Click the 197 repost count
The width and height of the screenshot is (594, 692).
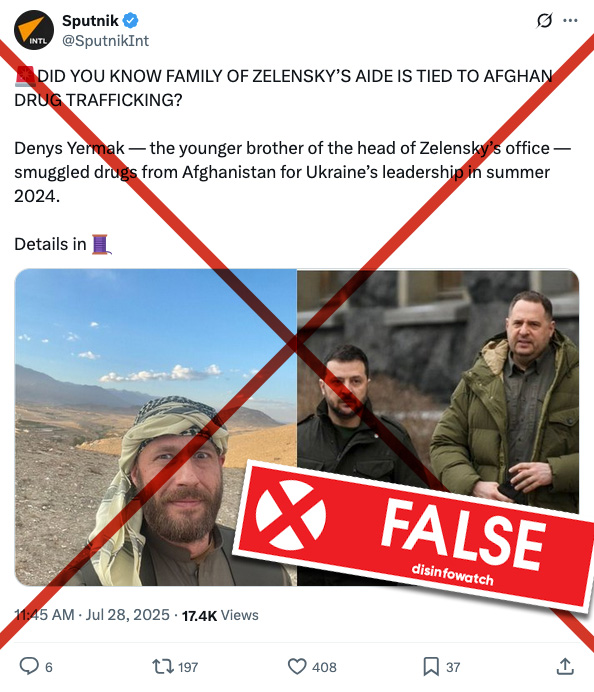[x=188, y=667]
